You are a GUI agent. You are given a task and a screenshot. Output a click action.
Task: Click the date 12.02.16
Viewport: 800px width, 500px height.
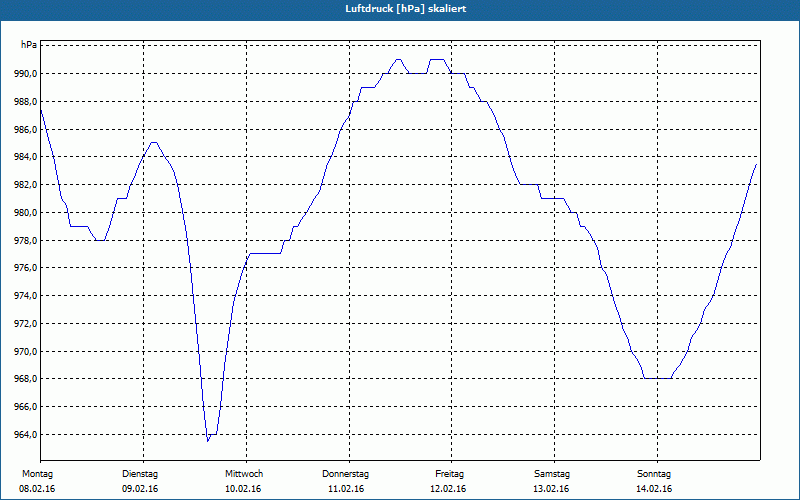[448, 489]
